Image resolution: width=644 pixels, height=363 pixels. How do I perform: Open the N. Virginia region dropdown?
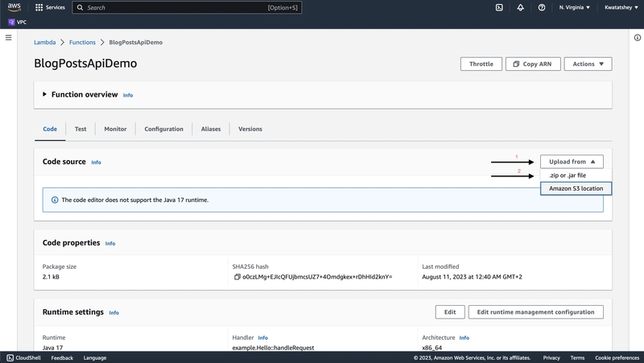pos(574,7)
